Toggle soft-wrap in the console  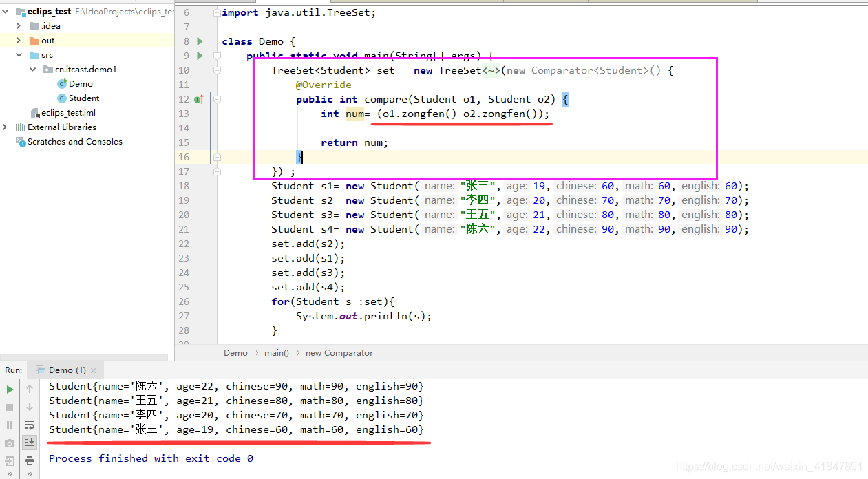point(29,425)
